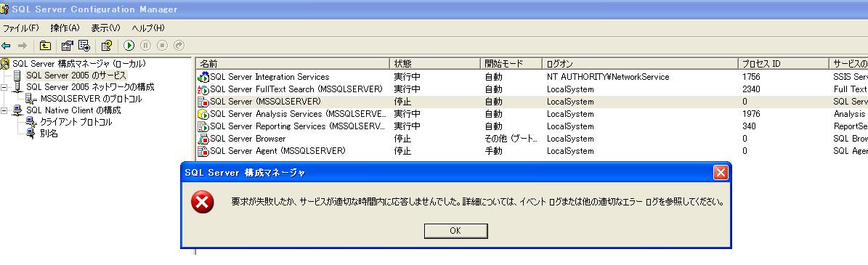Click the Restart service toolbar icon

179,45
